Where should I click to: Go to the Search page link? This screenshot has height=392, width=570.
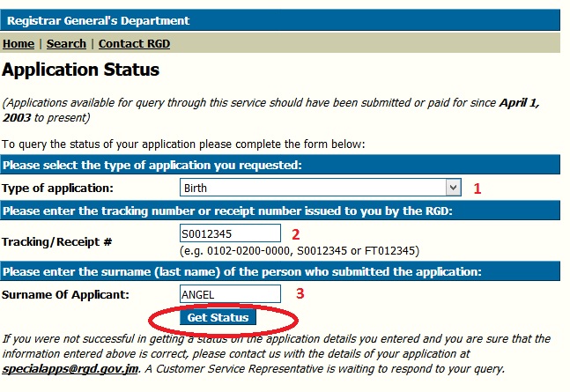pyautogui.click(x=66, y=43)
